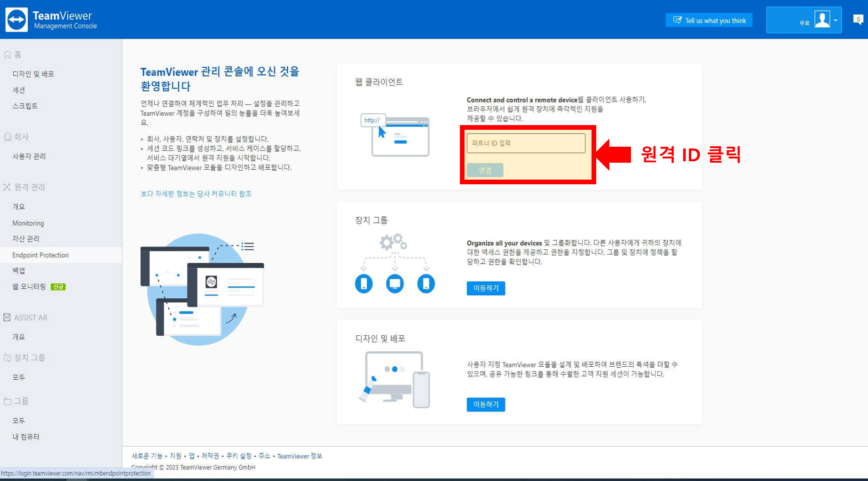Click the 주소 footer link
Image resolution: width=868 pixels, height=481 pixels.
264,456
